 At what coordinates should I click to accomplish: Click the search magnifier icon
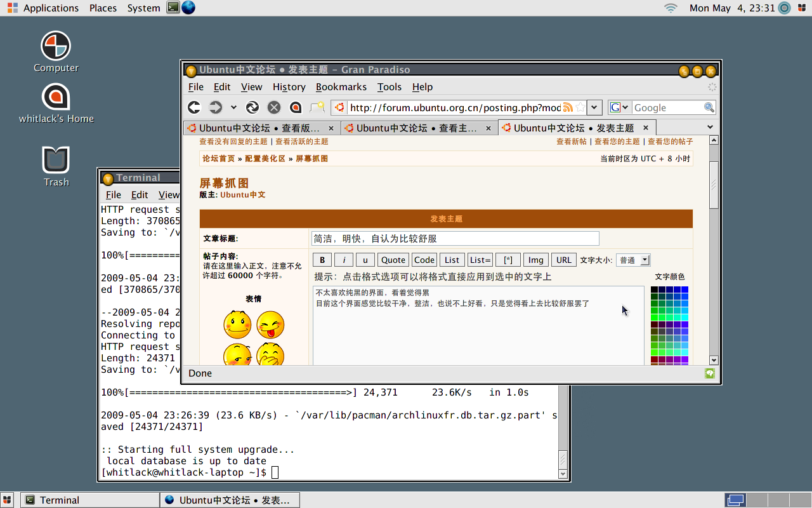(709, 107)
